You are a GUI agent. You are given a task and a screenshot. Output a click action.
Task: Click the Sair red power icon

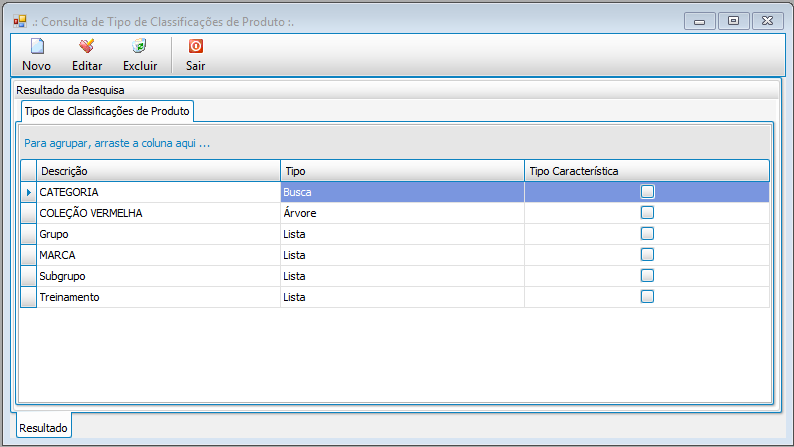coord(195,46)
